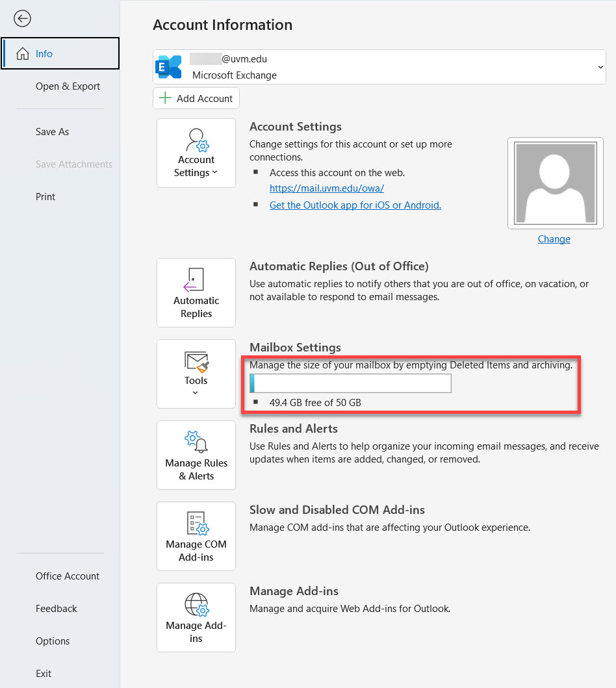
Task: Click the Microsoft Exchange account icon
Action: point(169,66)
